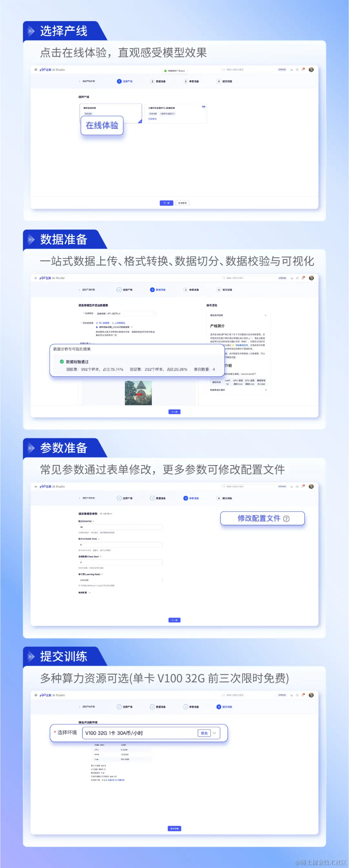Image resolution: width=349 pixels, height=868 pixels.
Task: Click 下一步 button in 选择产线 screenshot
Action: 166,203
